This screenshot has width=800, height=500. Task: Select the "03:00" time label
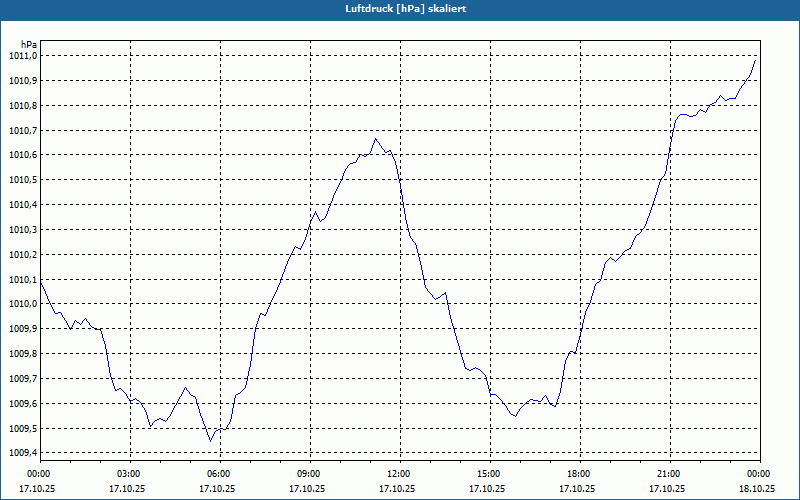[x=128, y=474]
